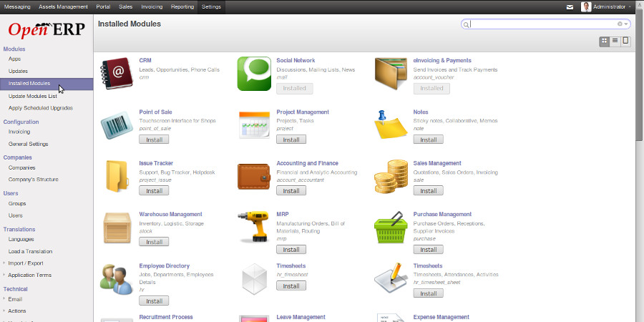Click the MRP drill icon

pos(254,228)
